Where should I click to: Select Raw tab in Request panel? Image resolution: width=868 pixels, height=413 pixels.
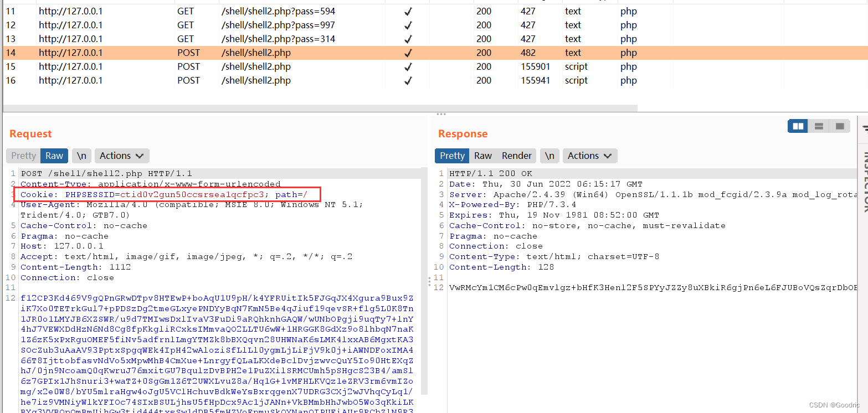pos(54,156)
